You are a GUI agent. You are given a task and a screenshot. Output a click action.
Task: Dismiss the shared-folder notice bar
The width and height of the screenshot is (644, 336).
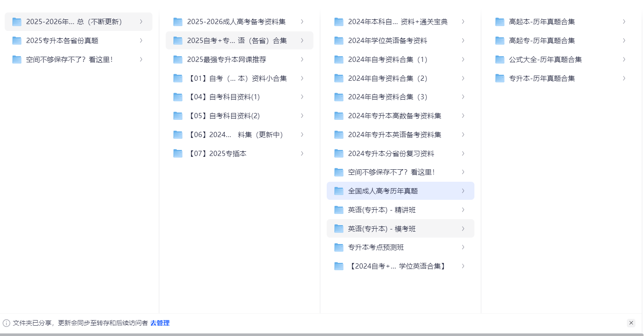pyautogui.click(x=631, y=323)
